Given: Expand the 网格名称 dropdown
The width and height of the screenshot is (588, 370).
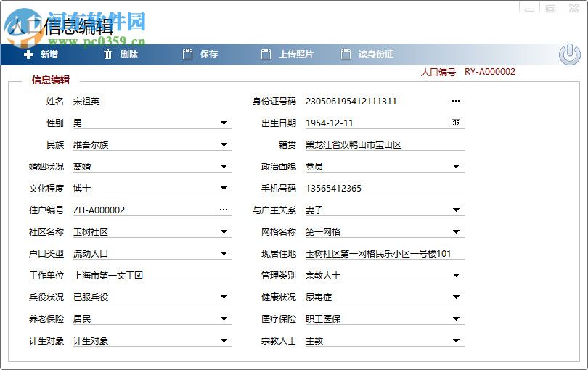Looking at the screenshot, I should click(x=456, y=231).
